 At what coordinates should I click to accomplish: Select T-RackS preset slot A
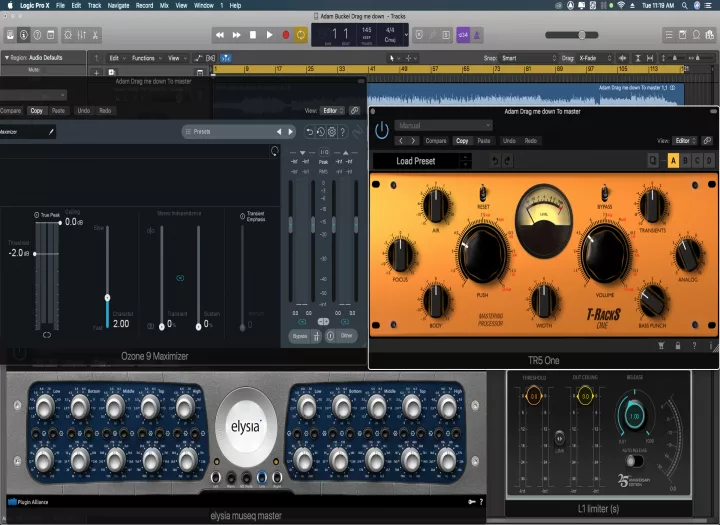point(673,161)
